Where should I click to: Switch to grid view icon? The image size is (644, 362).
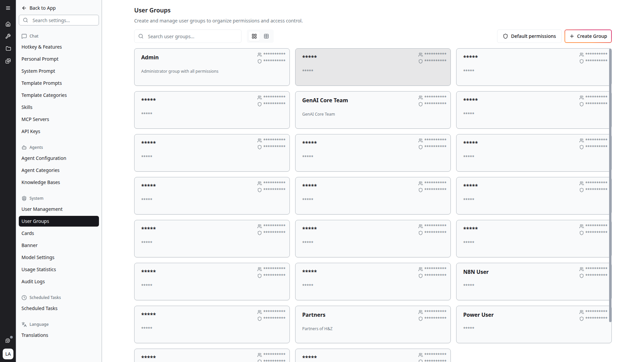coord(254,36)
